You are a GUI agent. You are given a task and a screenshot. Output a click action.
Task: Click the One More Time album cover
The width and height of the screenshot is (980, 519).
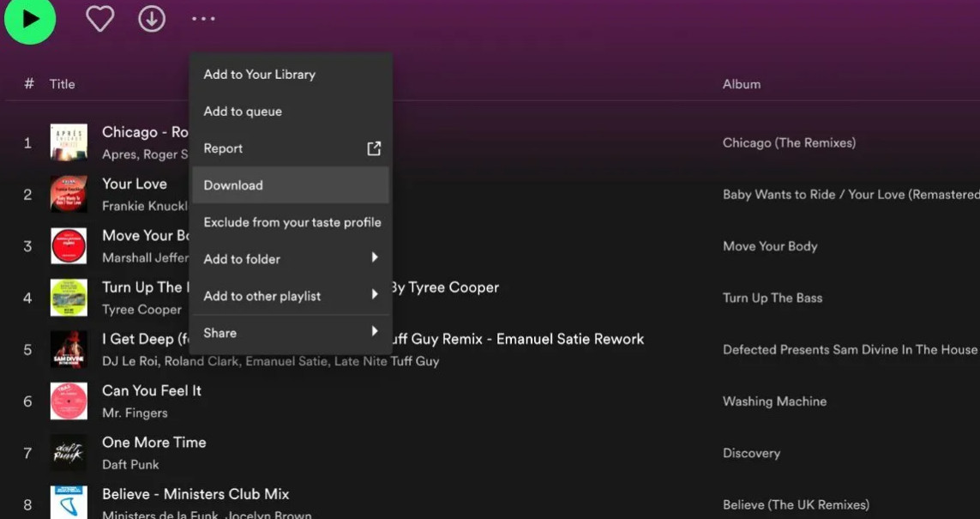coord(69,453)
